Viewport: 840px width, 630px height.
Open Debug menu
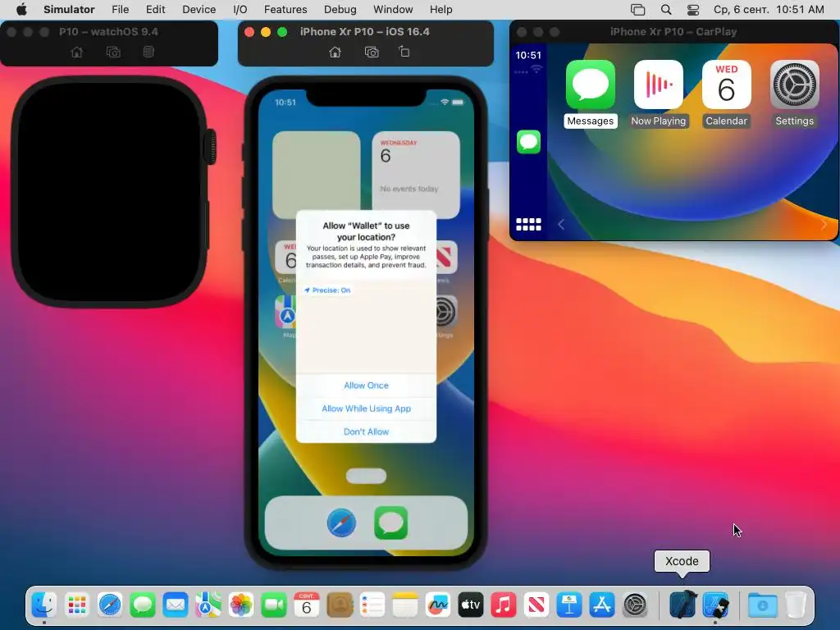[x=340, y=10]
